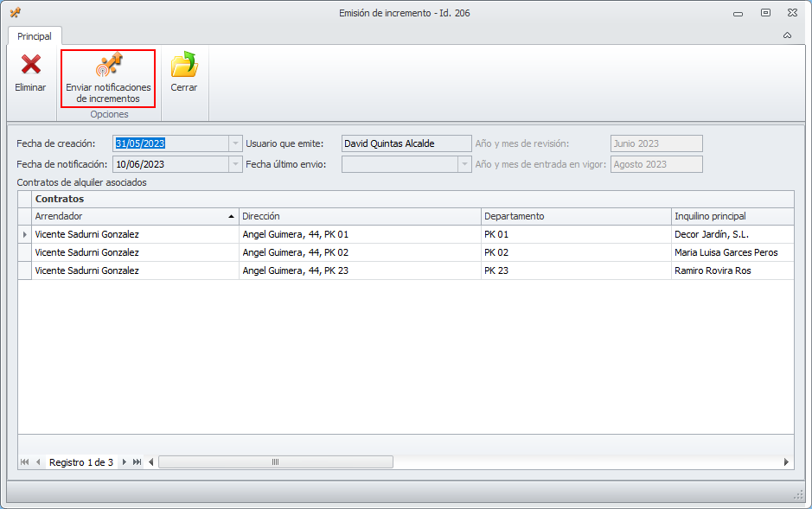812x509 pixels.
Task: Click the Eliminar red X icon
Action: 30,65
